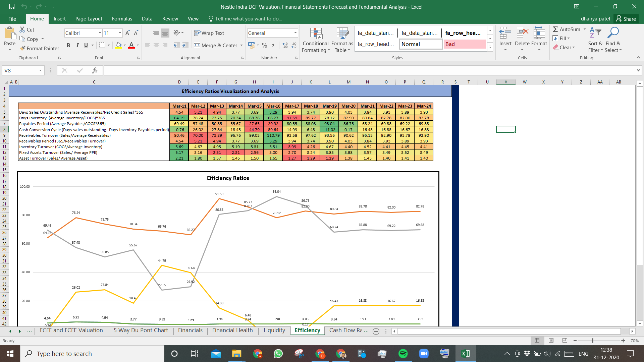Switch to the Liquidity sheet tab
The width and height of the screenshot is (644, 362).
point(274,330)
